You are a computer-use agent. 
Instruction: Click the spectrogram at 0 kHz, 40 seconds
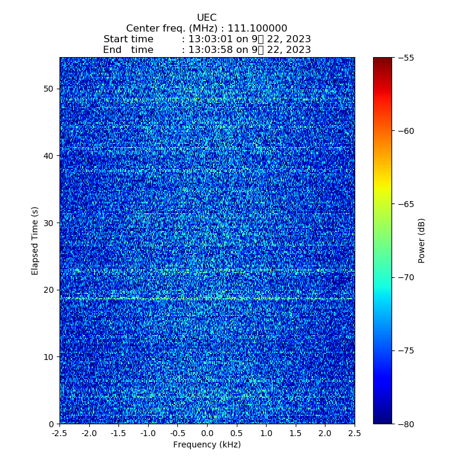tap(207, 156)
